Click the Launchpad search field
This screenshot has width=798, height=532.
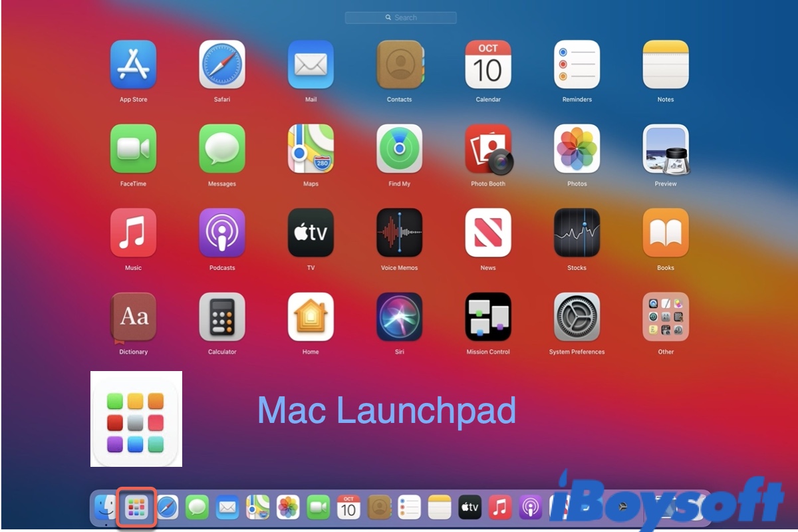click(x=400, y=18)
